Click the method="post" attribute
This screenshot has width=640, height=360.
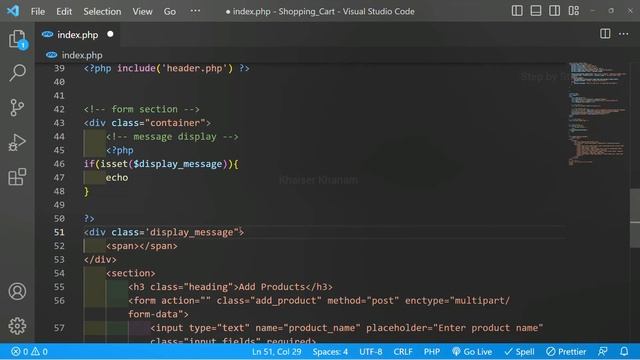coord(363,301)
